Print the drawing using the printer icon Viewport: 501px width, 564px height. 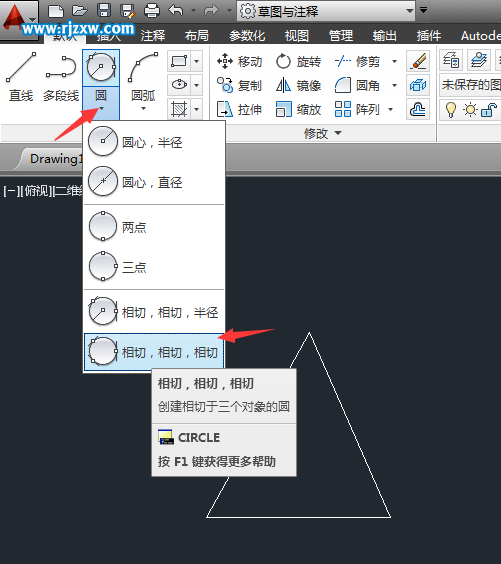click(x=152, y=11)
